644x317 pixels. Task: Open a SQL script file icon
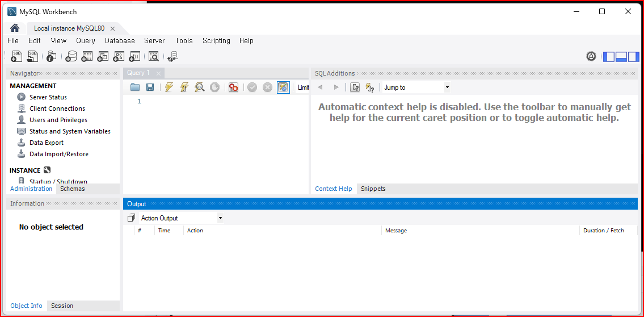pos(32,56)
